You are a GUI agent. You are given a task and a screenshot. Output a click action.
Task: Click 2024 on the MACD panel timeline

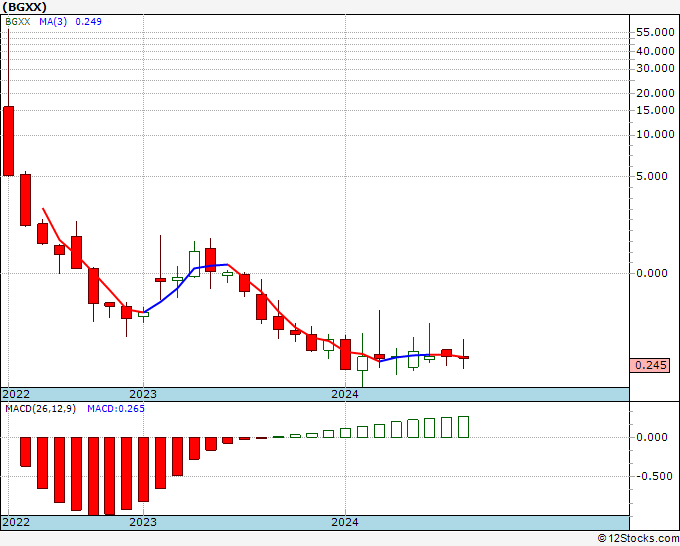tap(345, 522)
